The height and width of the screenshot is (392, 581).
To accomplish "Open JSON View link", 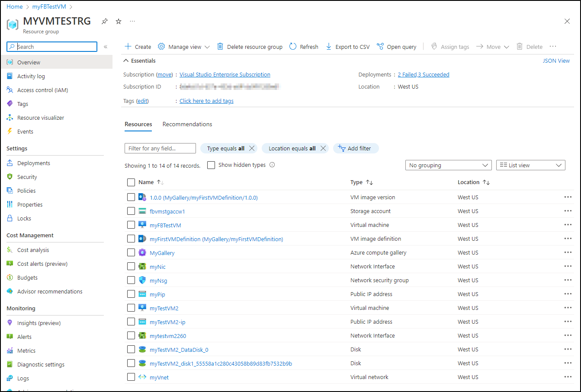I will click(x=556, y=61).
